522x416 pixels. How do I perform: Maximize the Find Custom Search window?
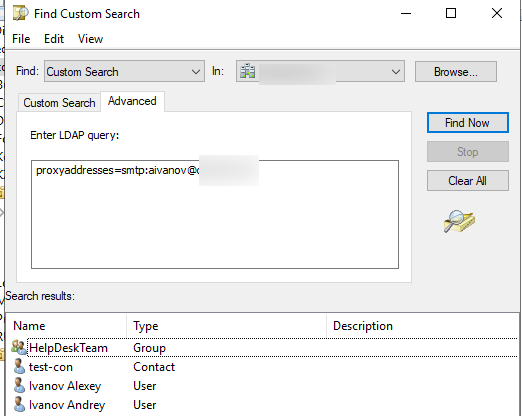pos(451,13)
